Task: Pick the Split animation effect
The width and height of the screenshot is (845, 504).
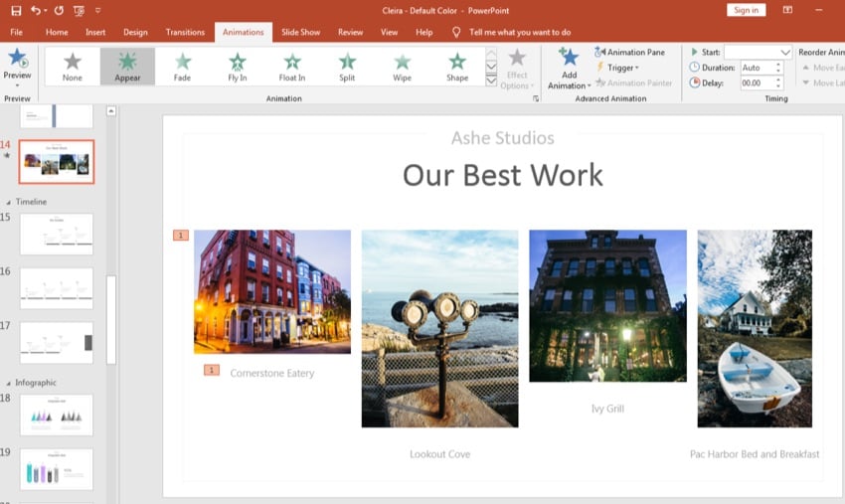Action: (x=346, y=66)
